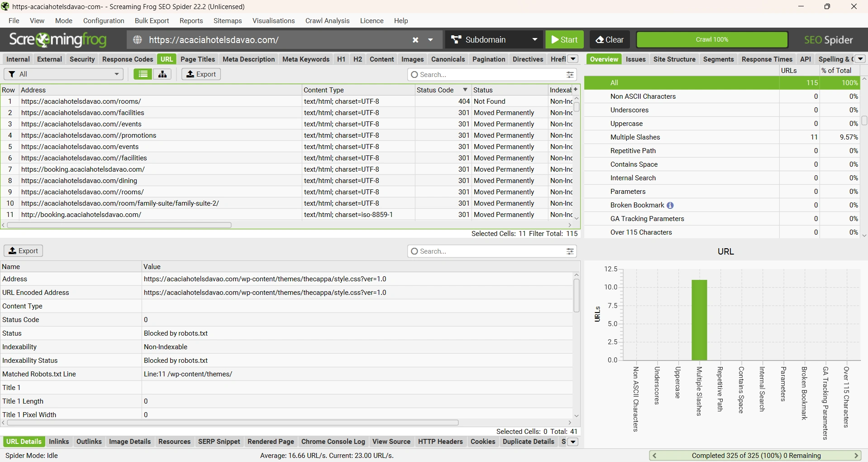This screenshot has width=868, height=462.
Task: Open search options in lower search box
Action: tap(570, 251)
